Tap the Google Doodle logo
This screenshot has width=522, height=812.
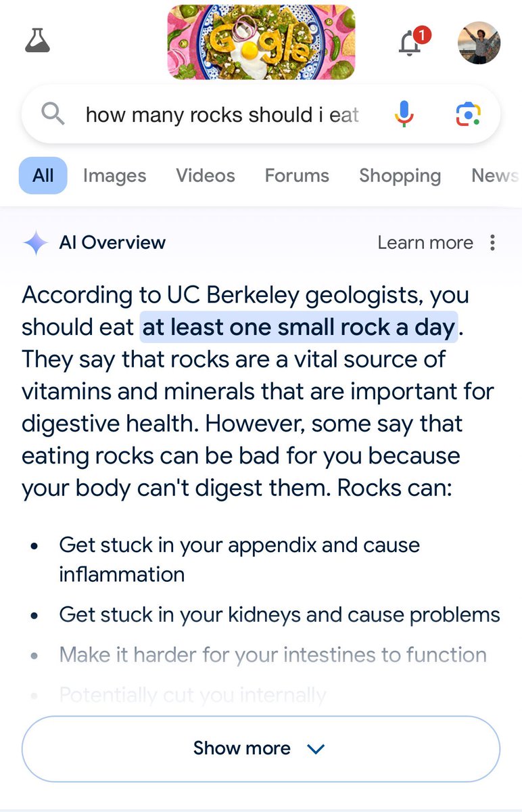coord(261,42)
